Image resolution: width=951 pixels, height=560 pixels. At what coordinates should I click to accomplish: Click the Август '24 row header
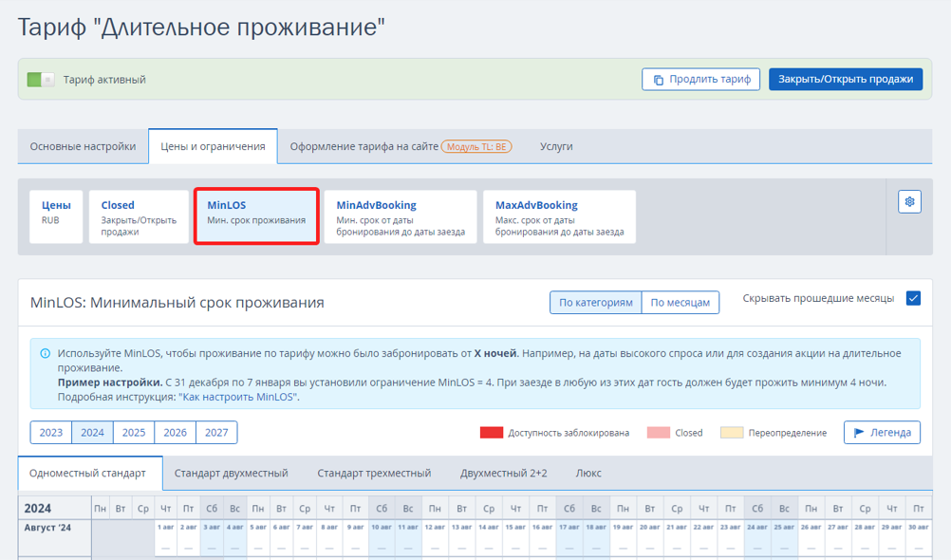55,537
